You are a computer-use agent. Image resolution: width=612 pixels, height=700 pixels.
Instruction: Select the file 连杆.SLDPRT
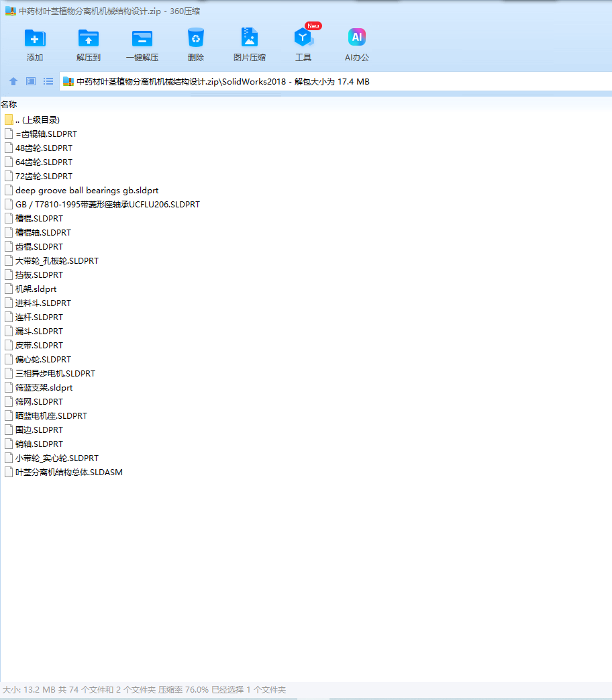coord(40,317)
